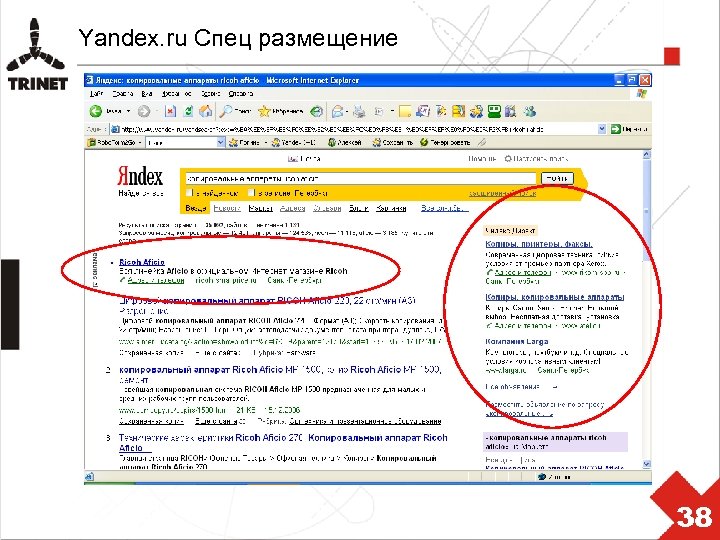Image resolution: width=720 pixels, height=540 pixels.
Task: Open the Help (Справка) menu
Action: coord(241,94)
